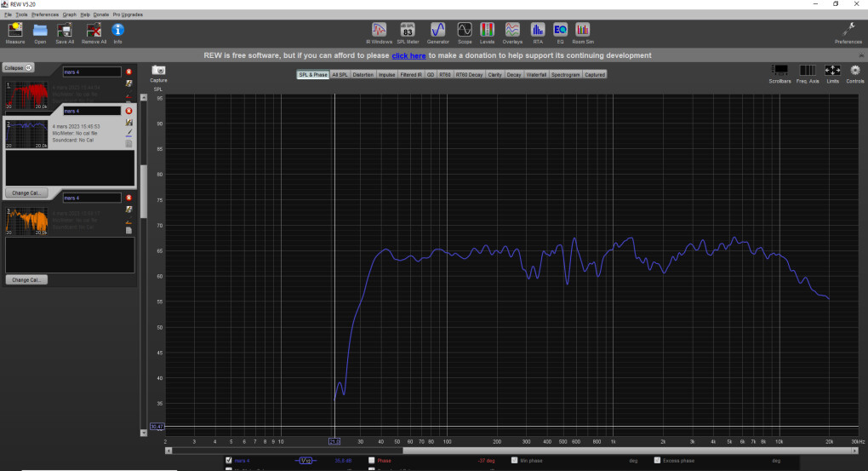
Task: Open the Info panel icon
Action: click(x=118, y=33)
